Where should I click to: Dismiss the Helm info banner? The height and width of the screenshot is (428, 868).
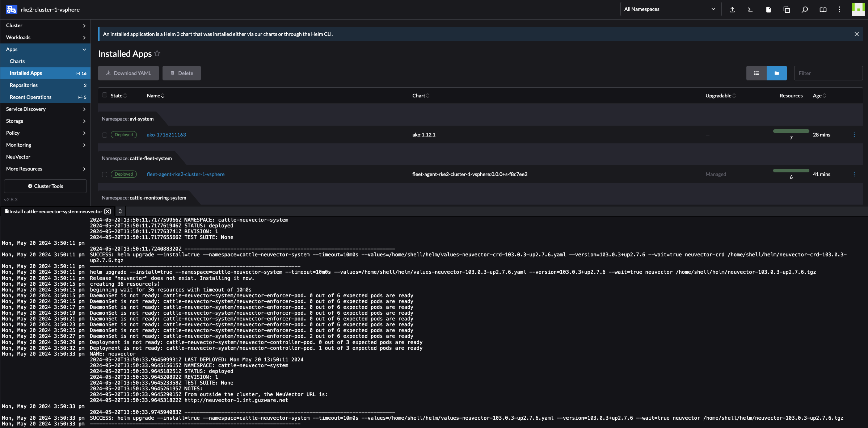point(857,34)
